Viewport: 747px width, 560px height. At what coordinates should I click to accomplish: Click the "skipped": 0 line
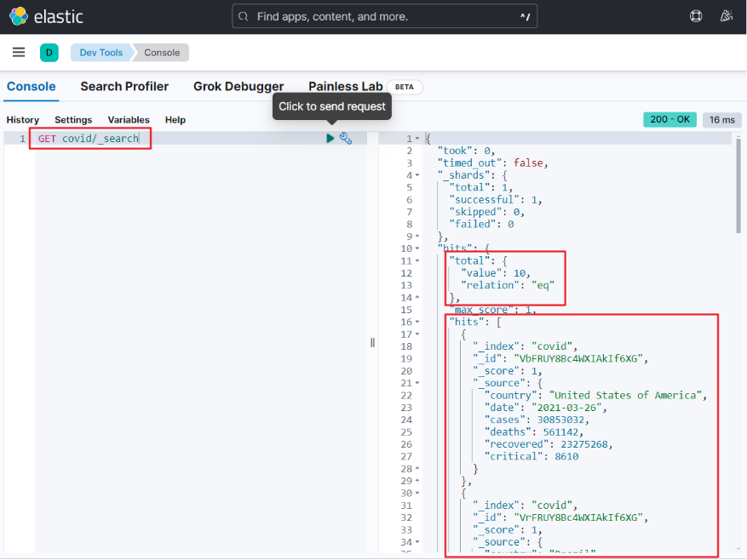[x=487, y=212]
